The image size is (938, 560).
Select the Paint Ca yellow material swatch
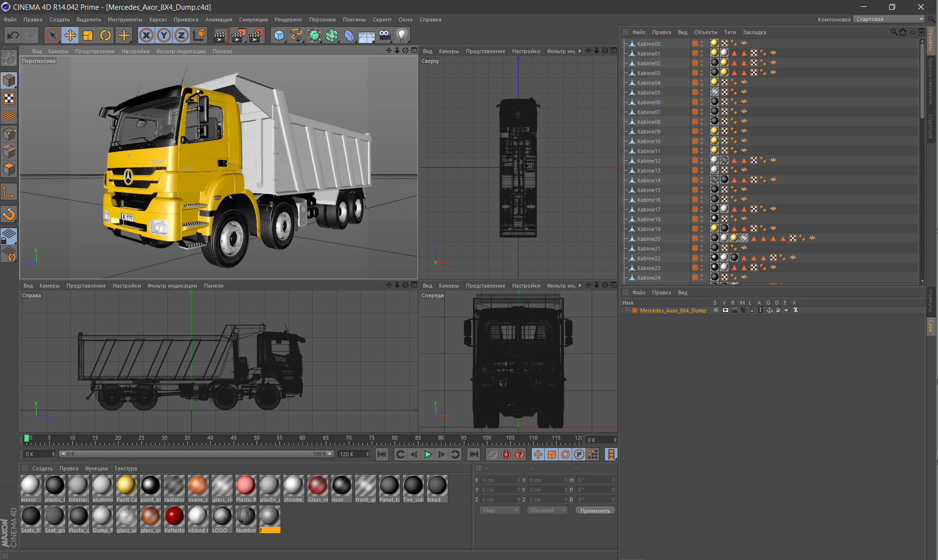(x=126, y=488)
